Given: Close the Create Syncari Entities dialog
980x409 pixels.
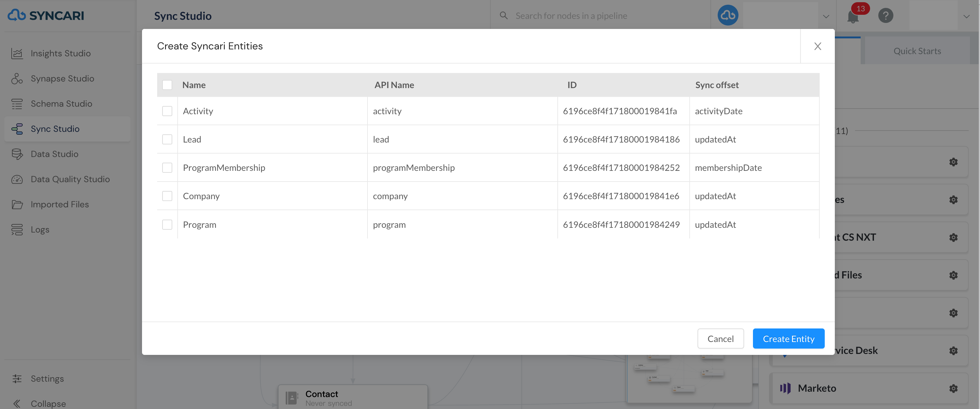Looking at the screenshot, I should (818, 46).
